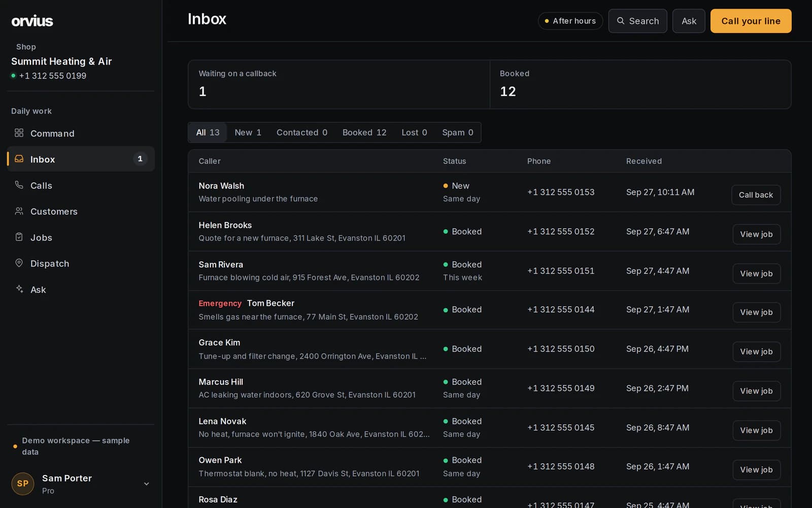Click View job for Tom Becker
Image resolution: width=812 pixels, height=508 pixels.
tap(756, 312)
